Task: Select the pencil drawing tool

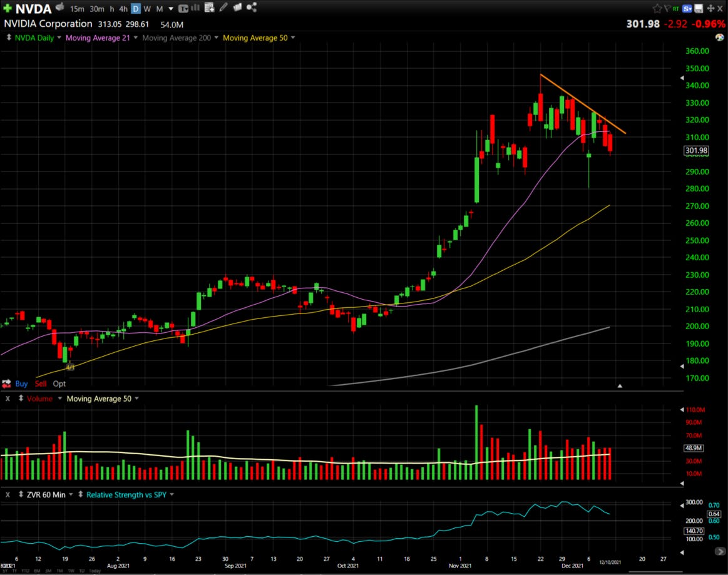Action: (224, 7)
